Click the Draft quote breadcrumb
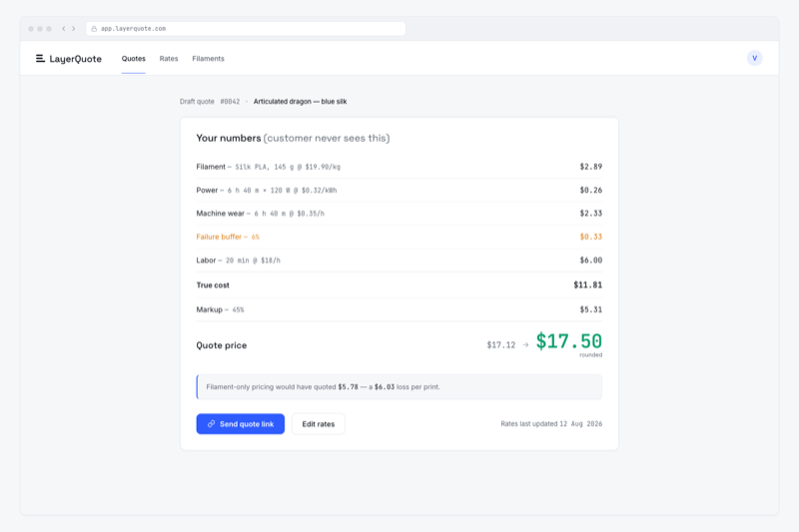799x532 pixels. pos(197,101)
